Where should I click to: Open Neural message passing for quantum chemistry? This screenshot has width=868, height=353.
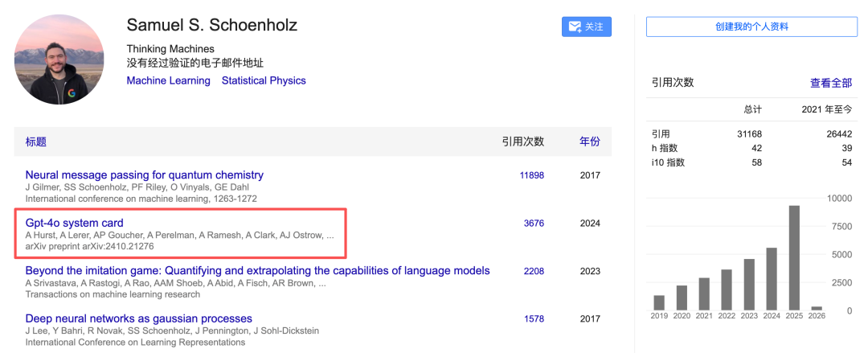145,175
